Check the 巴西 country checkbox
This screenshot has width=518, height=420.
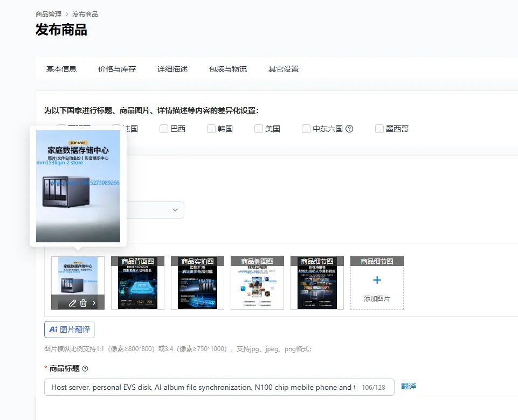[x=164, y=129]
